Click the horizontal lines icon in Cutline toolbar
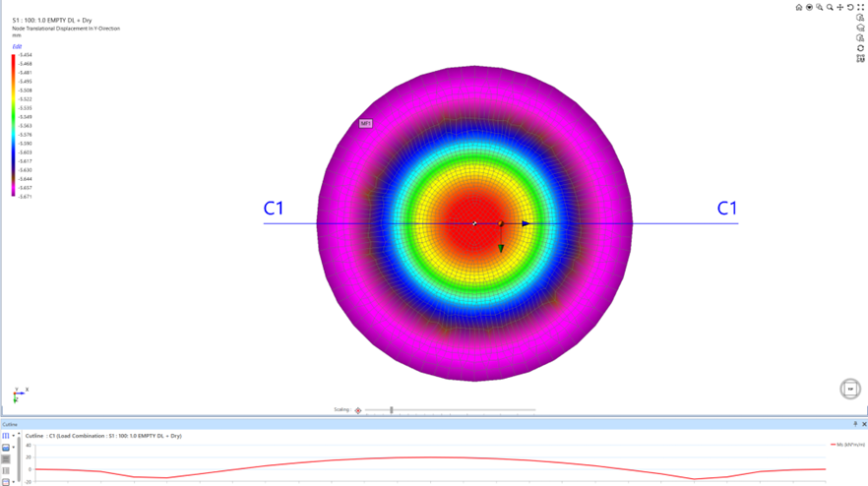Image resolution: width=868 pixels, height=486 pixels. click(x=6, y=458)
